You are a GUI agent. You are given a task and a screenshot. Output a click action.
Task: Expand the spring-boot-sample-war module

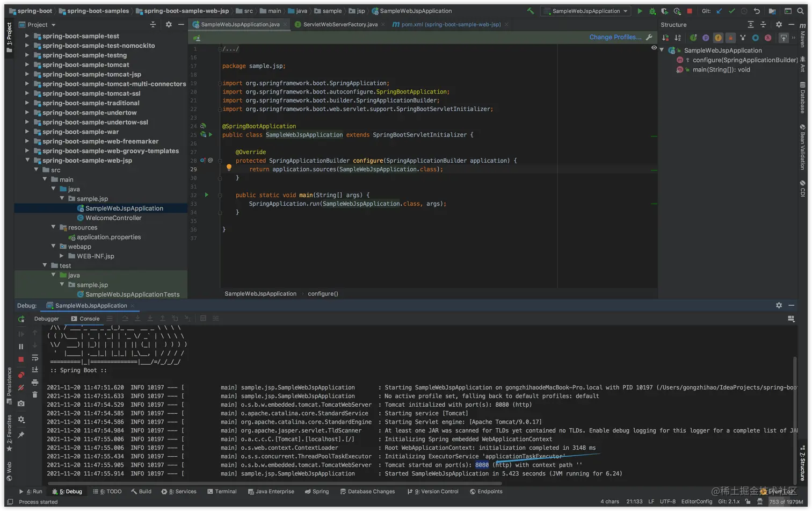point(27,132)
